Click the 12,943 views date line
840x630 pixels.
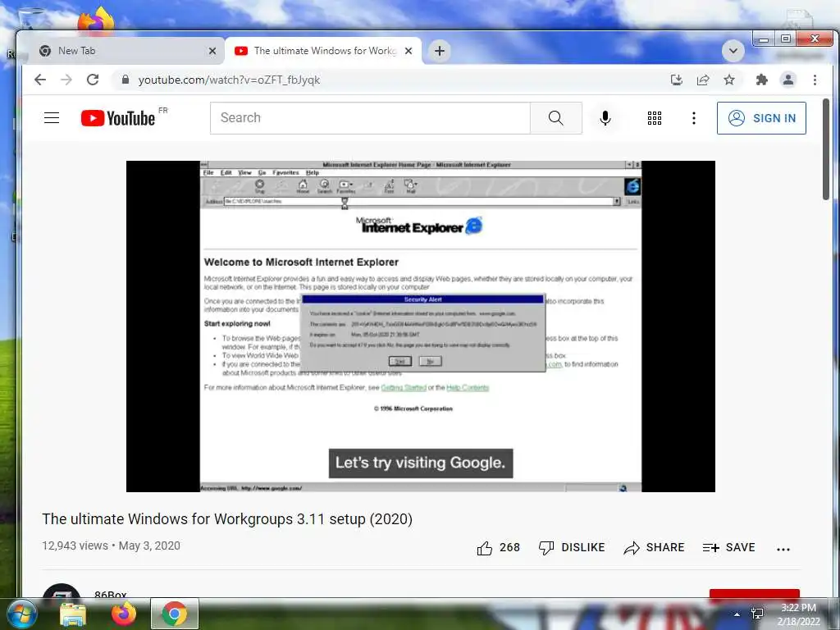click(x=111, y=546)
